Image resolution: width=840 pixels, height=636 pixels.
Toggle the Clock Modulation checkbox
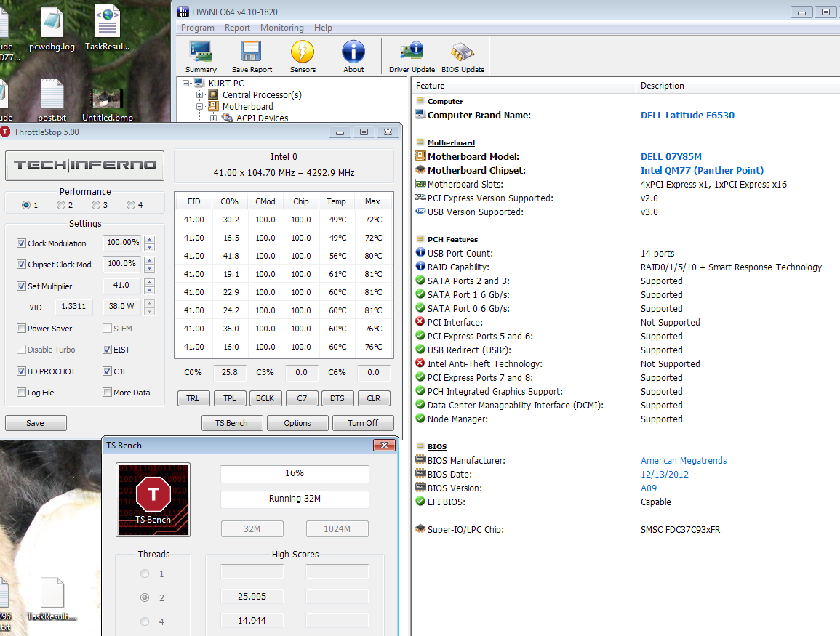[x=21, y=243]
